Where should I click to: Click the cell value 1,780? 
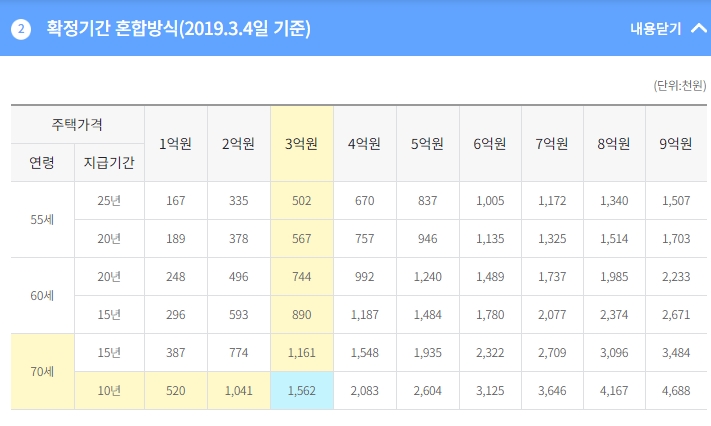490,315
